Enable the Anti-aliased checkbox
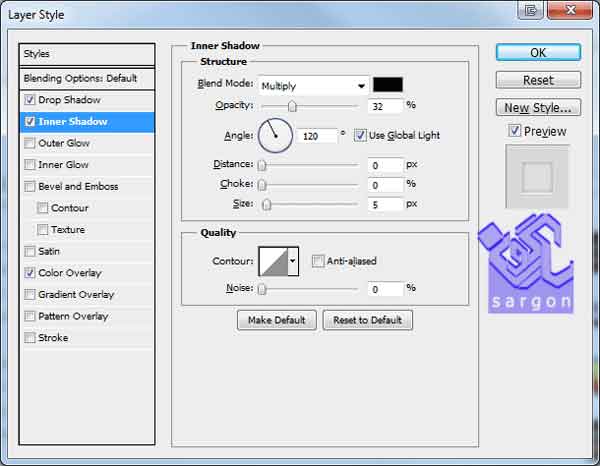 click(x=318, y=262)
